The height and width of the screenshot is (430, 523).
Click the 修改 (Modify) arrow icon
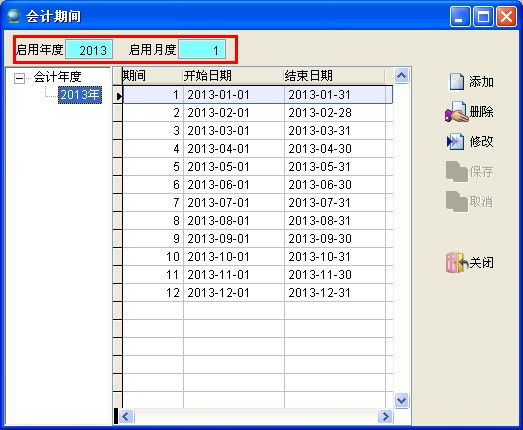point(455,141)
